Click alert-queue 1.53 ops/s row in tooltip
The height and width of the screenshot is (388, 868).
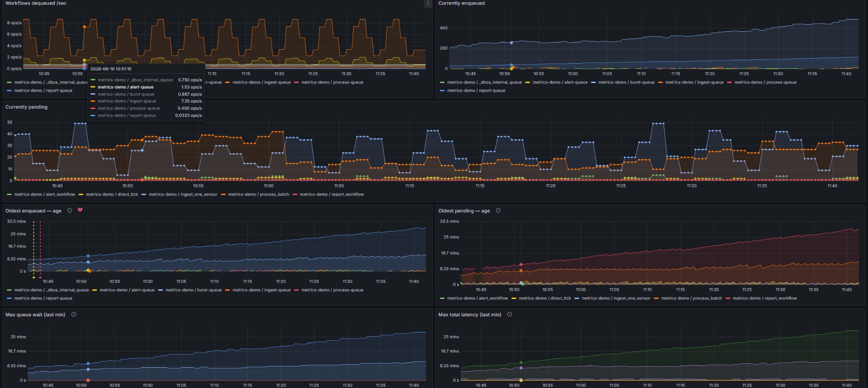tap(146, 87)
